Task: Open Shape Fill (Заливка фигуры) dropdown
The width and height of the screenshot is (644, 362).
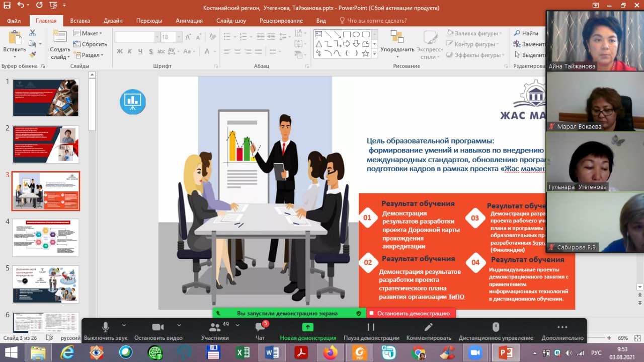Action: (473, 33)
